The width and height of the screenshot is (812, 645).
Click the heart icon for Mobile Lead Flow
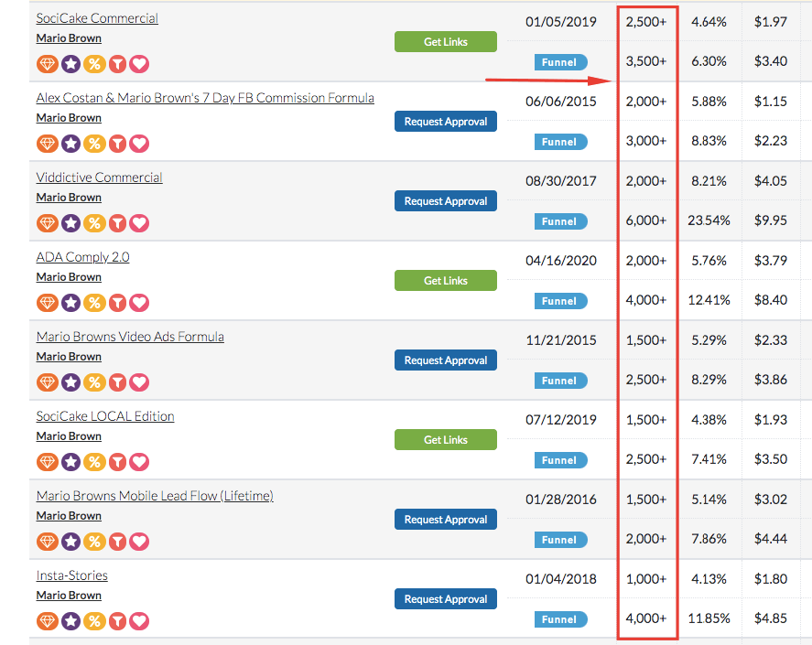(139, 542)
